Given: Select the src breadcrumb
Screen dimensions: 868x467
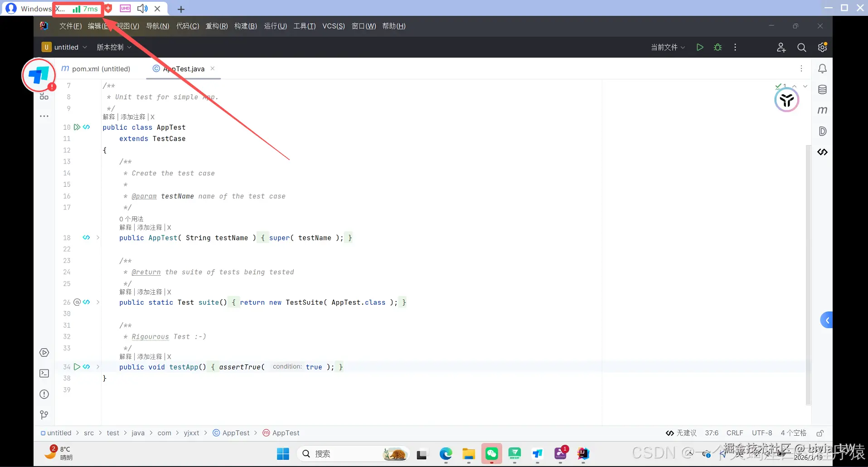Looking at the screenshot, I should coord(89,433).
